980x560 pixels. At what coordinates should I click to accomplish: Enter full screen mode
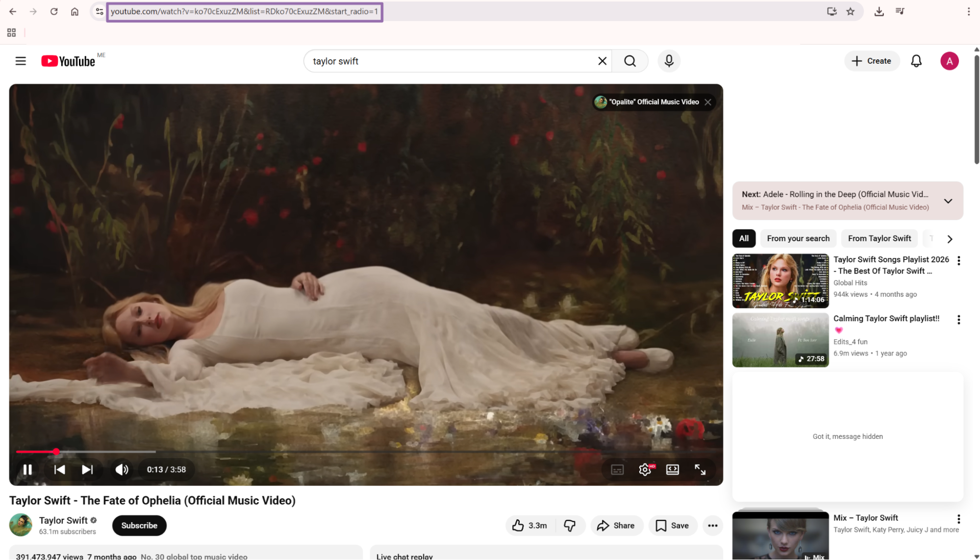point(700,469)
